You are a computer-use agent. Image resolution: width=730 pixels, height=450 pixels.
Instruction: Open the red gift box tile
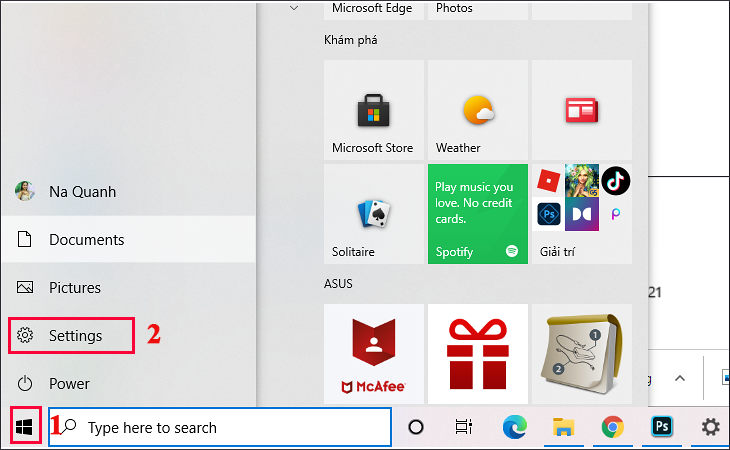coord(478,355)
